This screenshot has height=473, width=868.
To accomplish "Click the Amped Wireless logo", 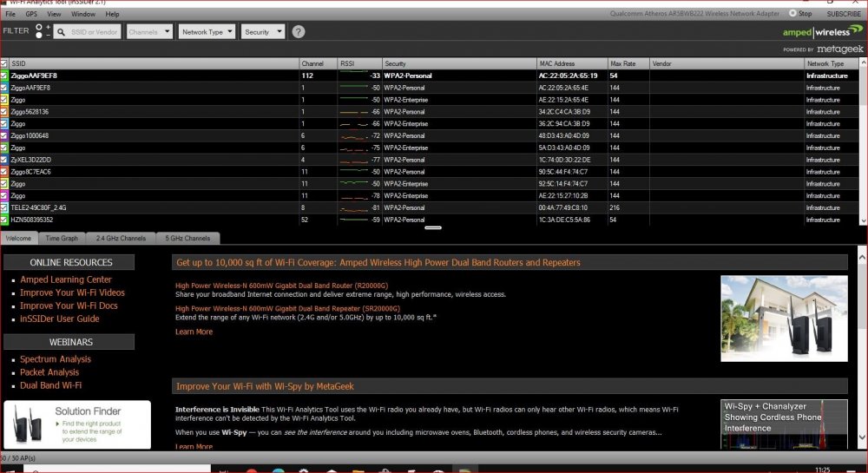I will 822,31.
